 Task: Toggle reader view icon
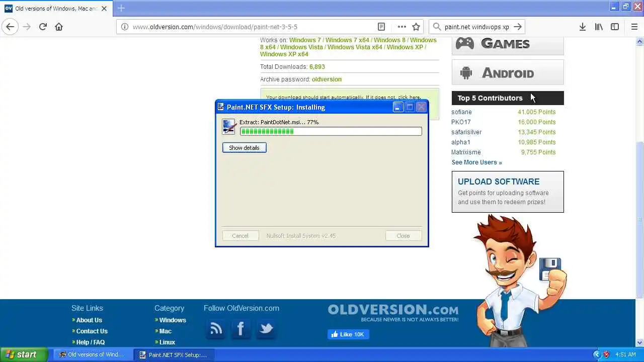pos(381,27)
